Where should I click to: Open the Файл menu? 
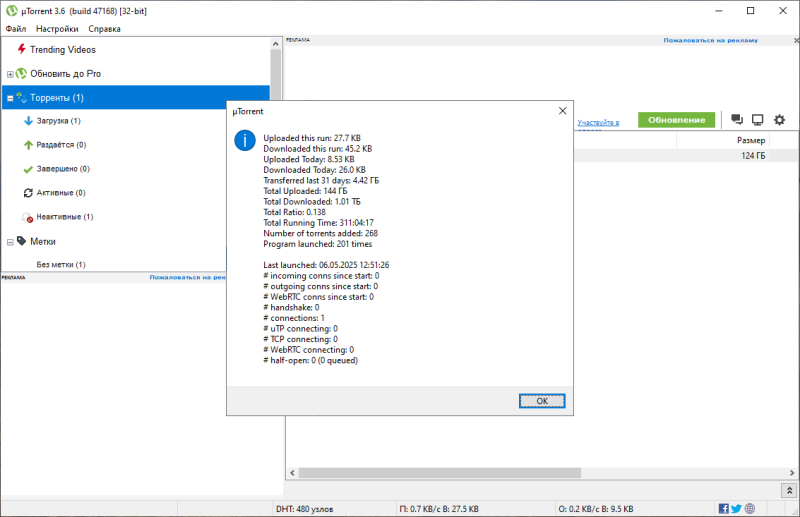16,29
